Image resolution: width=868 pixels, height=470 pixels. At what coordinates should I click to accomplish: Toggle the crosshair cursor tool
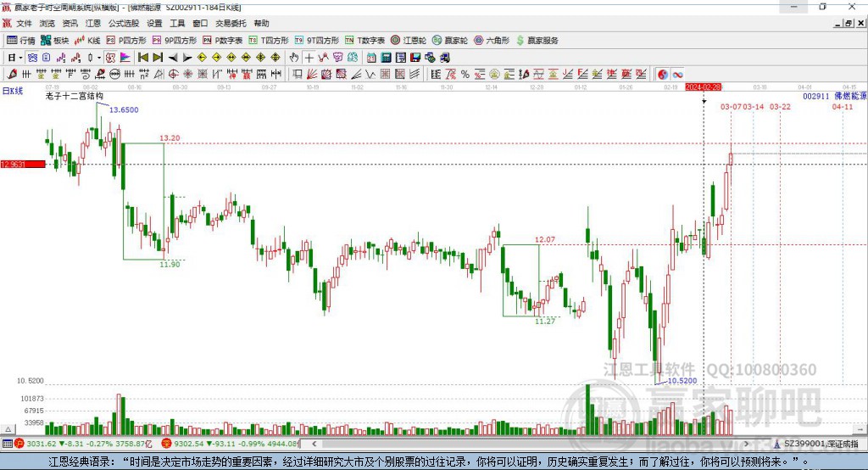click(x=309, y=57)
